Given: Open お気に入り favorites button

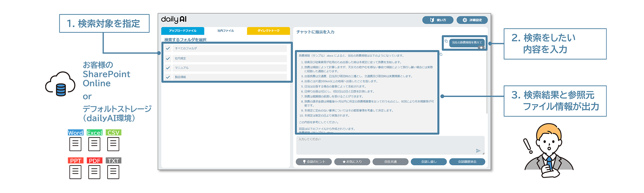Looking at the screenshot, I should 352,162.
